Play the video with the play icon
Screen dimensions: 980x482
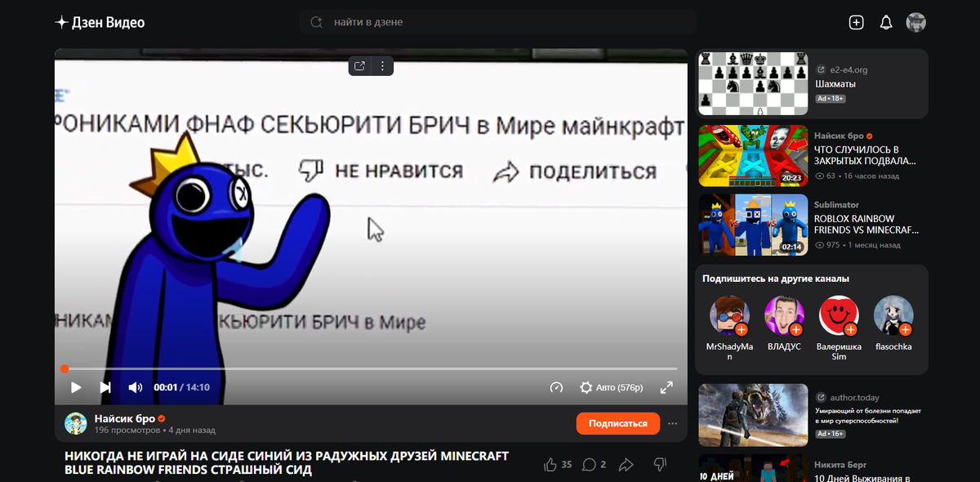click(75, 387)
